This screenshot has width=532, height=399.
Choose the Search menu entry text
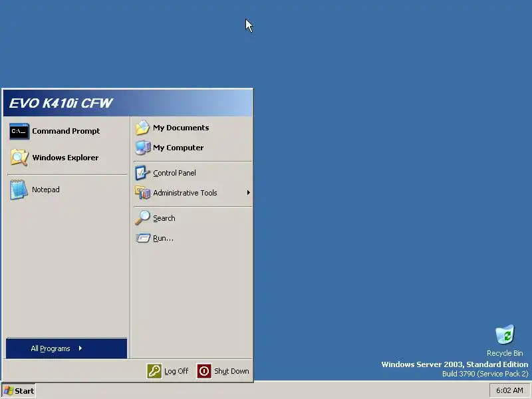tap(164, 218)
